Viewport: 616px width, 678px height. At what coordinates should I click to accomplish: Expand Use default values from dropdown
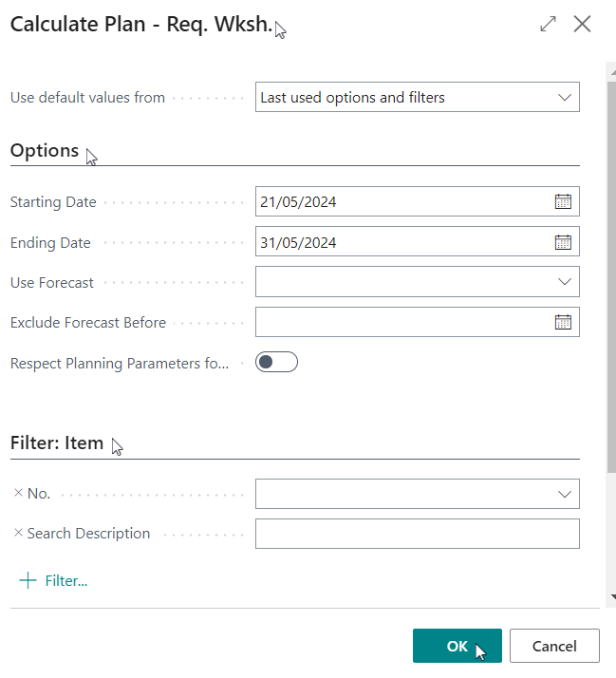coord(417,97)
